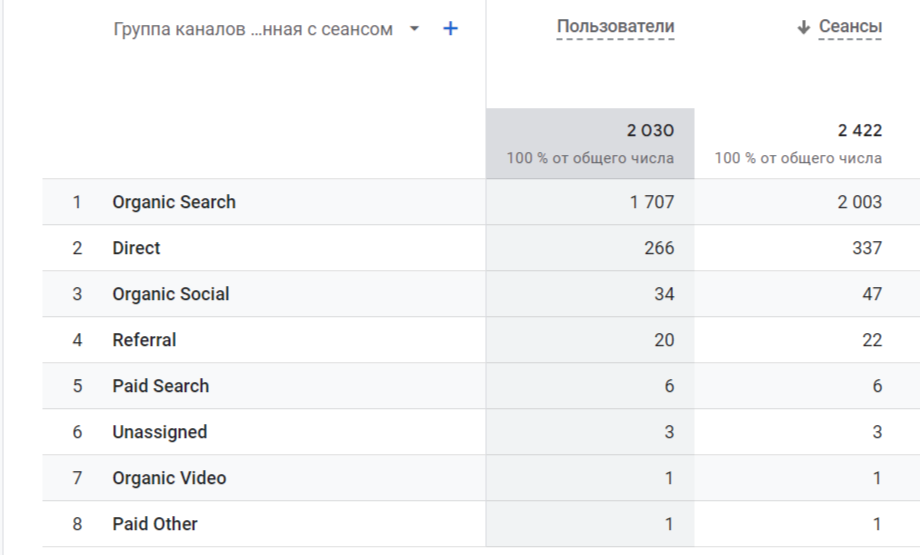Click the descending sort arrow beside Сеансы
The width and height of the screenshot is (920, 555).
point(803,28)
